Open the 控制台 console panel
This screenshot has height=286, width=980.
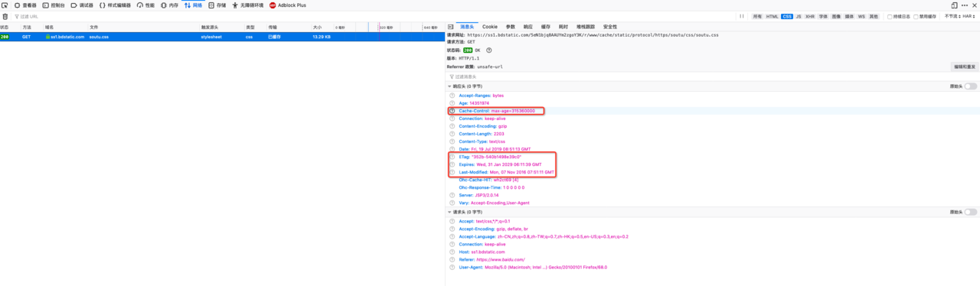click(x=54, y=5)
